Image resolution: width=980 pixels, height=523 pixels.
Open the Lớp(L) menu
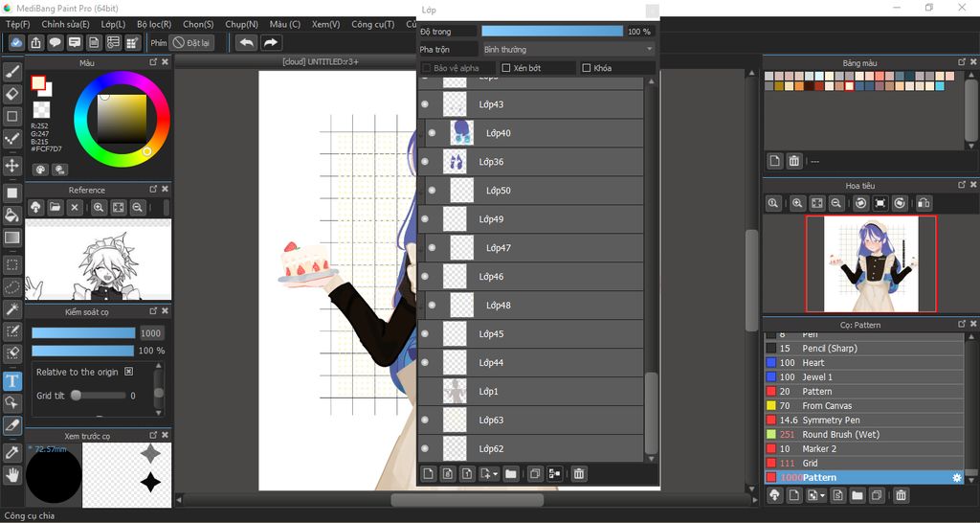point(113,24)
